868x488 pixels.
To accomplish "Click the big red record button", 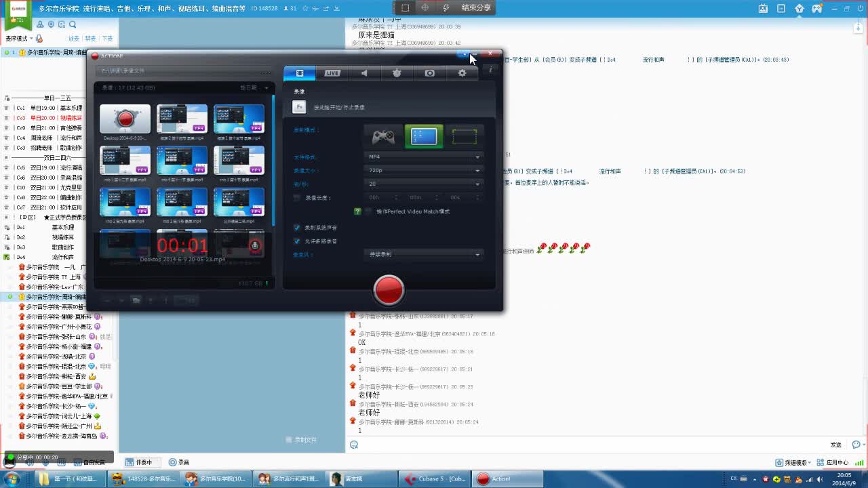I will coord(389,290).
